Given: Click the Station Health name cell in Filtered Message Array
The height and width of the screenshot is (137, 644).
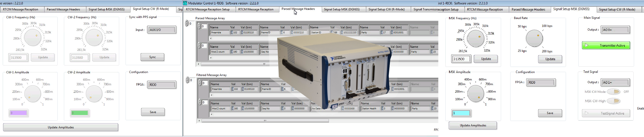Looking at the screenshot, I should (x=371, y=109).
